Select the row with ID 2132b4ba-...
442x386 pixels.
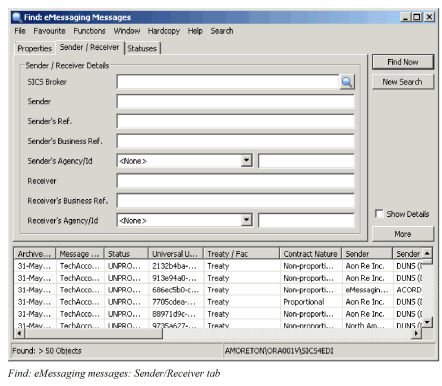[x=218, y=266]
